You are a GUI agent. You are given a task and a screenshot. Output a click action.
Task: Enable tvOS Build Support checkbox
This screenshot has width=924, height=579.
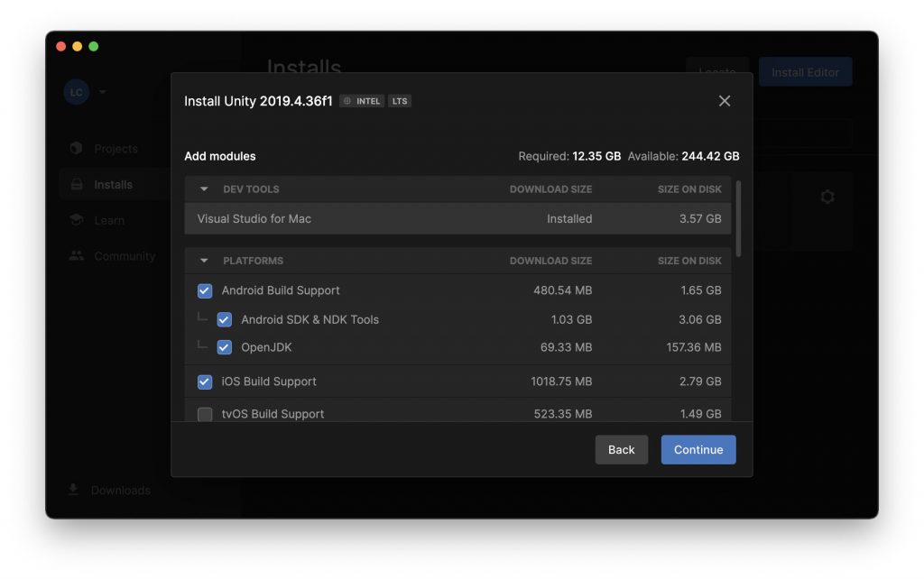coord(205,414)
